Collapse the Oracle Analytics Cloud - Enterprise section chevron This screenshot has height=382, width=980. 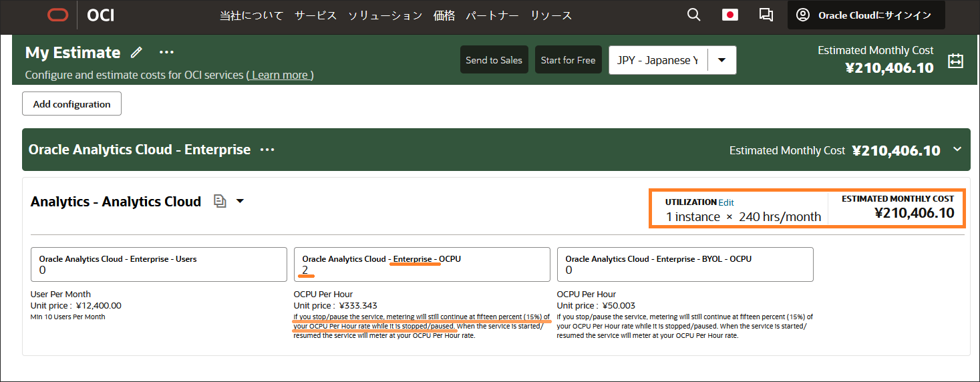coord(957,149)
